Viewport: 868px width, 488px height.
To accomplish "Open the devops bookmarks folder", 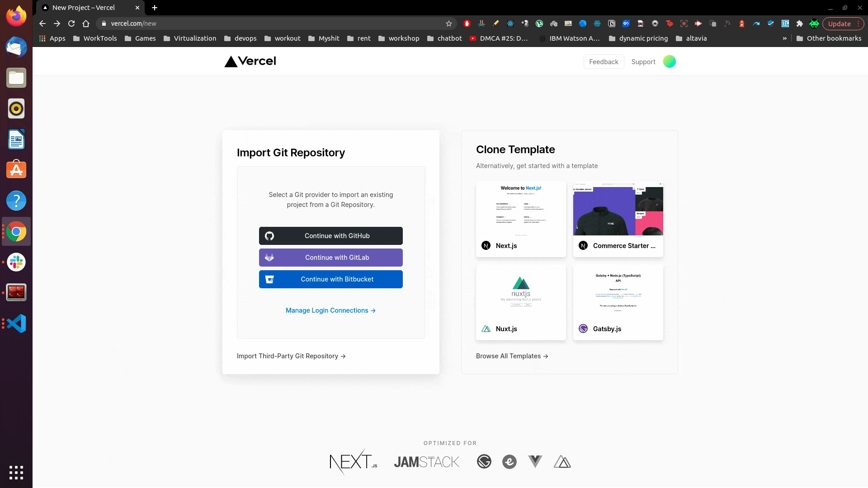I will 241,38.
